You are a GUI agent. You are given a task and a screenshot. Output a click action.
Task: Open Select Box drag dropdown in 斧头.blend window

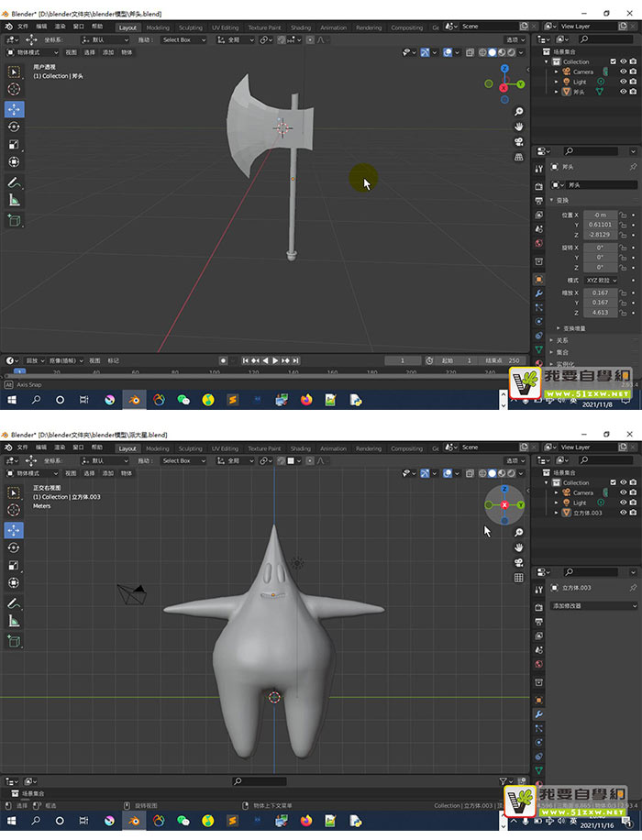click(x=183, y=39)
